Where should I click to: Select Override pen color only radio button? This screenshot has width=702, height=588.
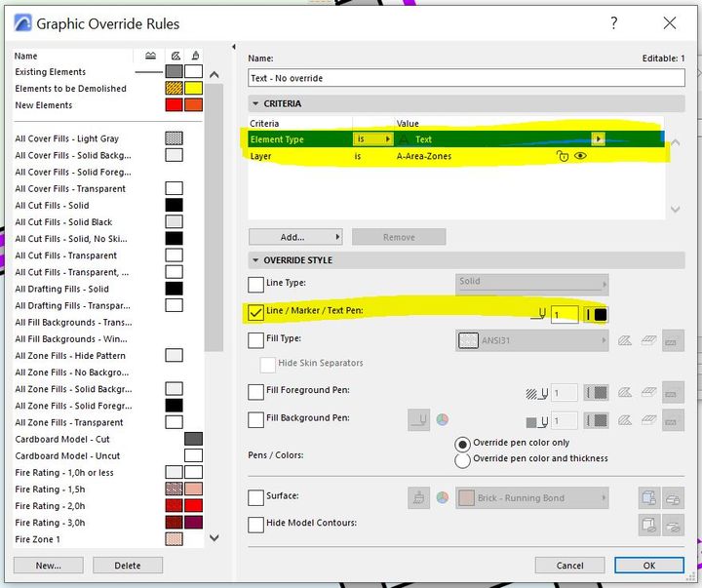click(x=462, y=444)
